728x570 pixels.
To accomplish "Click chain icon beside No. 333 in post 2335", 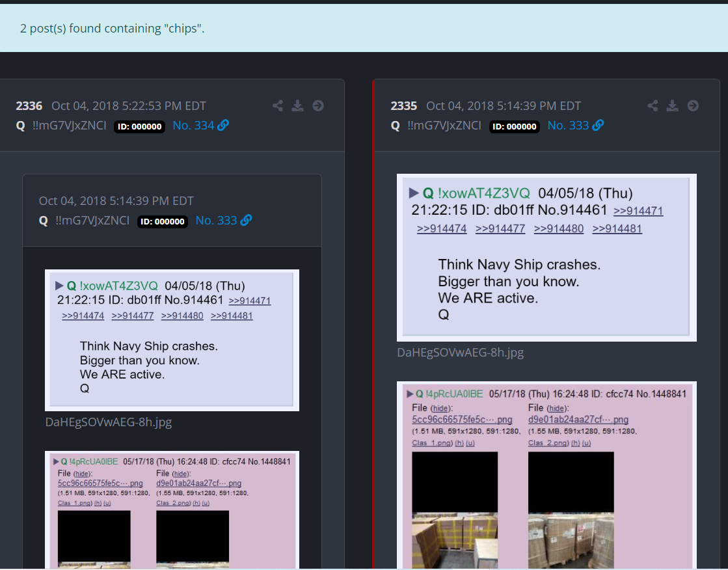I will [598, 126].
